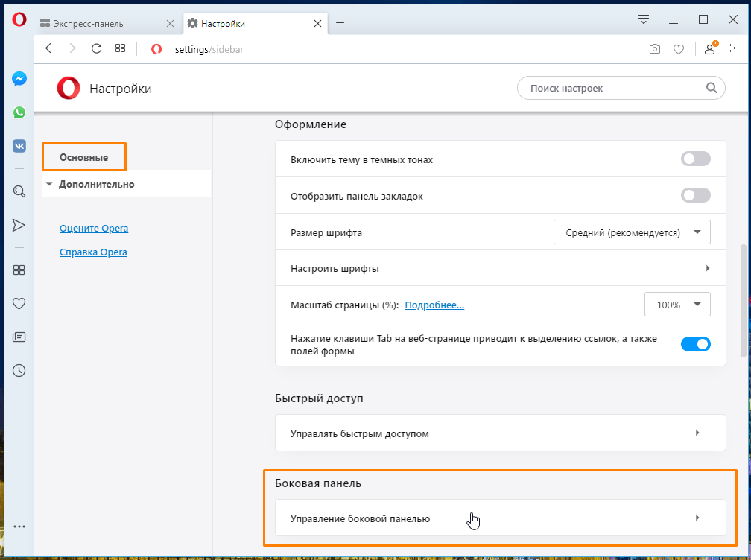Click the Размер шрифта label
The height and width of the screenshot is (560, 751).
coord(326,232)
